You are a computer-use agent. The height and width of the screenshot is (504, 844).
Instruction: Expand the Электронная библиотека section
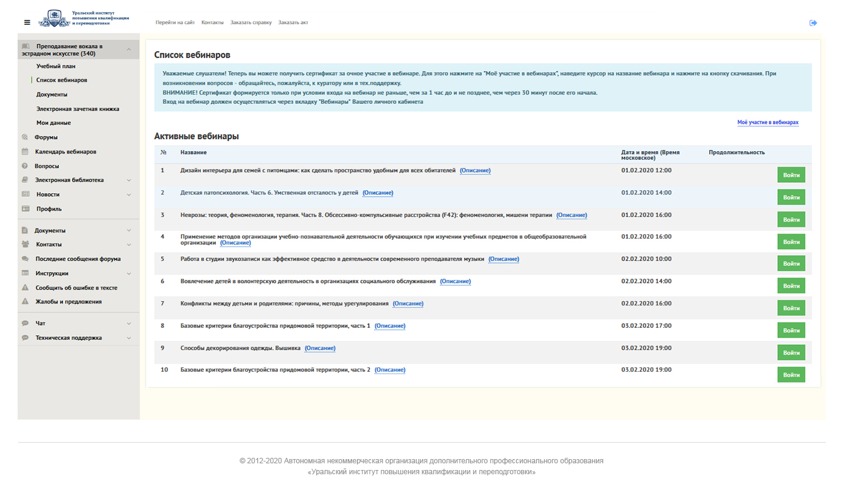click(x=129, y=180)
